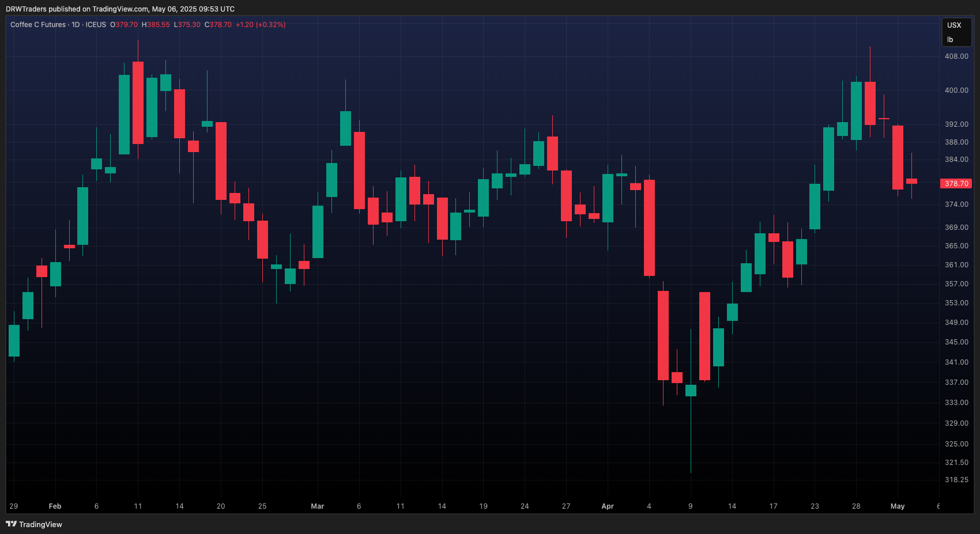Viewport: 980px width, 534px height.
Task: Click the 388.00 price axis label
Action: (956, 142)
